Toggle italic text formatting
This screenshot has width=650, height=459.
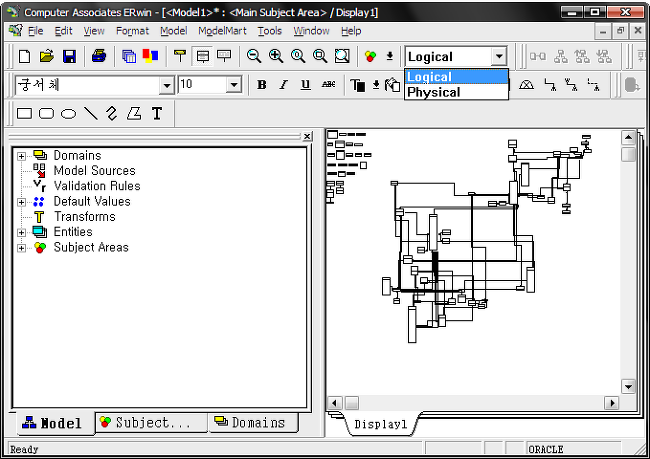pos(284,85)
